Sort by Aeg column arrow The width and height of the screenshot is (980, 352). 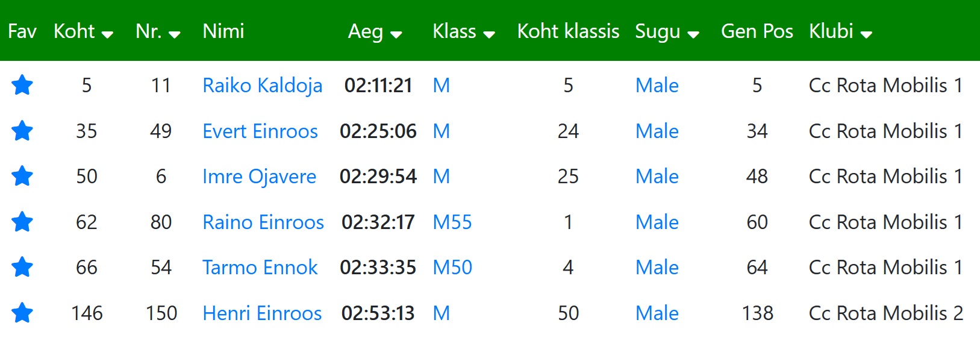(396, 34)
